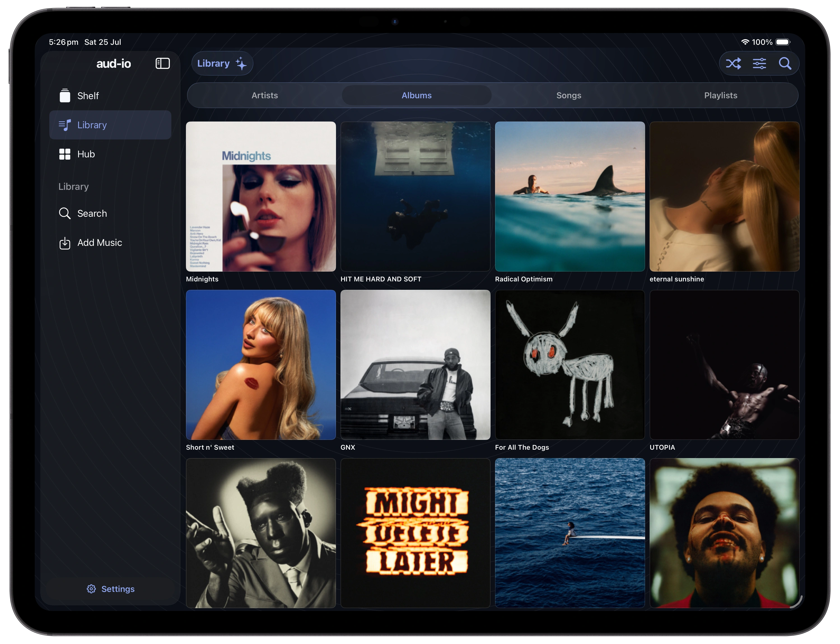This screenshot has width=840, height=644.
Task: Open Shelf in the sidebar
Action: click(110, 95)
